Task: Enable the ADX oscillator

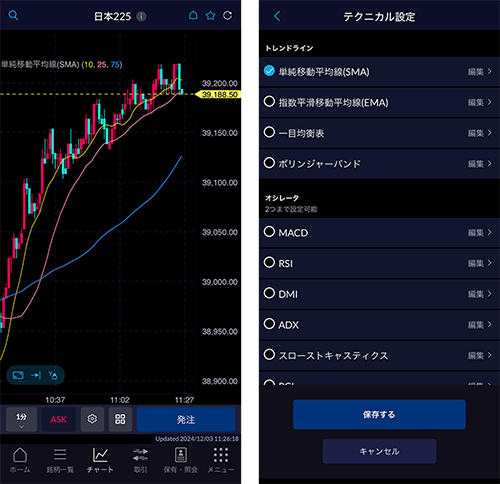Action: point(269,324)
